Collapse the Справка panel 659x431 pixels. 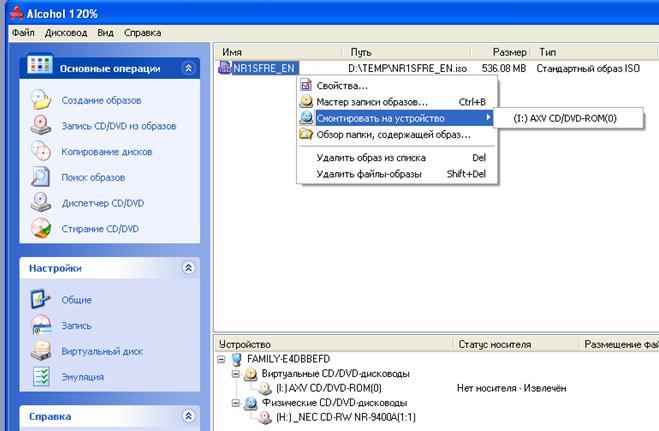(189, 416)
